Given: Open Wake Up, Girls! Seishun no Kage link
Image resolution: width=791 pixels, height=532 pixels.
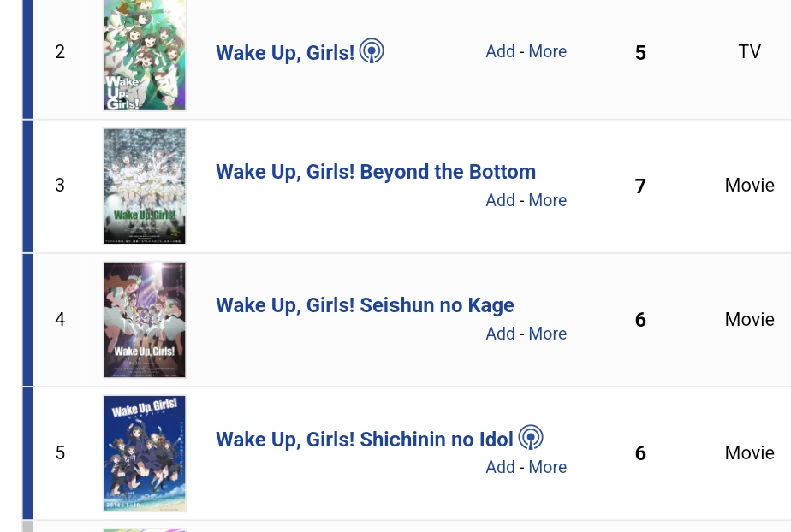Looking at the screenshot, I should (365, 305).
